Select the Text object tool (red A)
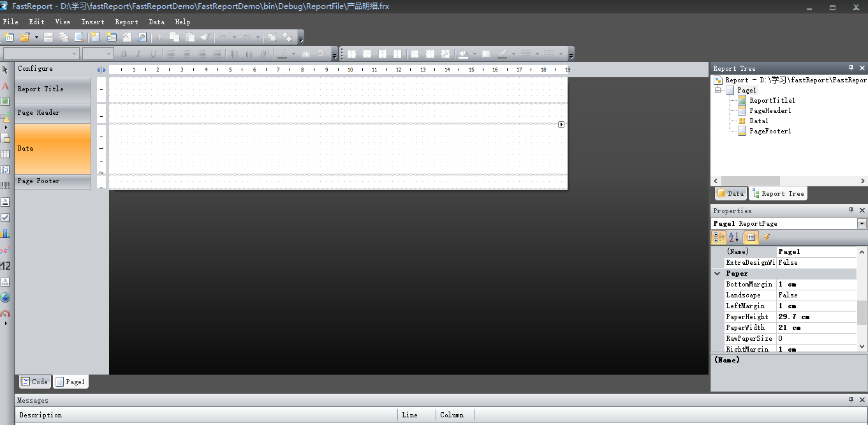This screenshot has height=425, width=868. [x=5, y=86]
